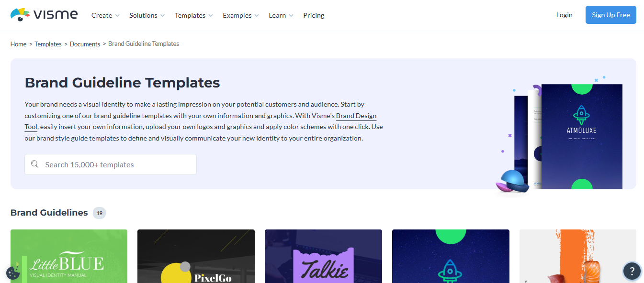
Task: Click the Documents breadcrumb
Action: tap(85, 44)
